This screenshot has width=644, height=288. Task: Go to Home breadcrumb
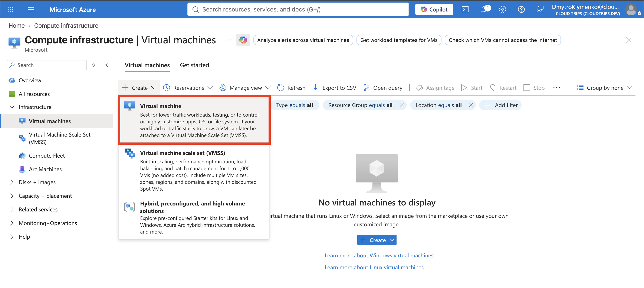pyautogui.click(x=16, y=26)
